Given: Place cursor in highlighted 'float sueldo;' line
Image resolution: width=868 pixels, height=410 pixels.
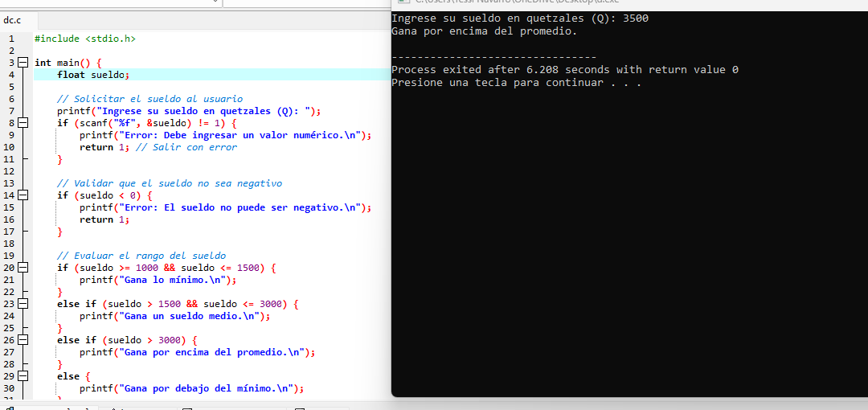Looking at the screenshot, I should point(92,75).
